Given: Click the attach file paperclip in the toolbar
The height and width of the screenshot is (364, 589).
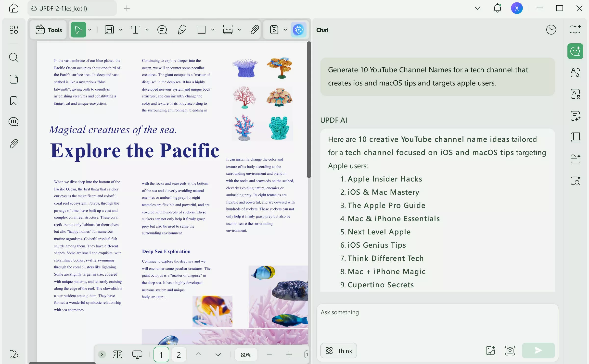Looking at the screenshot, I should 255,30.
